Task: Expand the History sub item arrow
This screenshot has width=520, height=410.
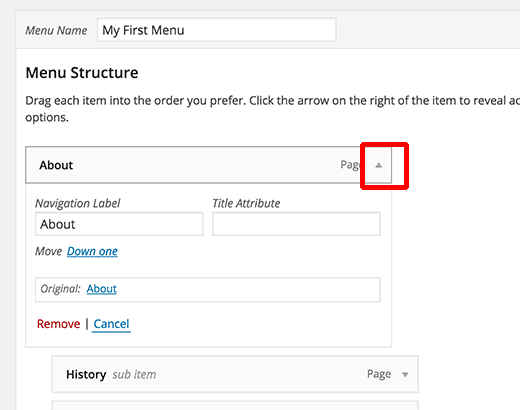Action: coord(405,375)
